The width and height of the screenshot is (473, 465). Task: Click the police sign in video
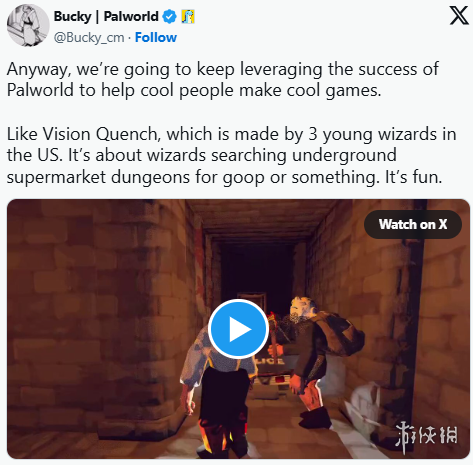[272, 361]
